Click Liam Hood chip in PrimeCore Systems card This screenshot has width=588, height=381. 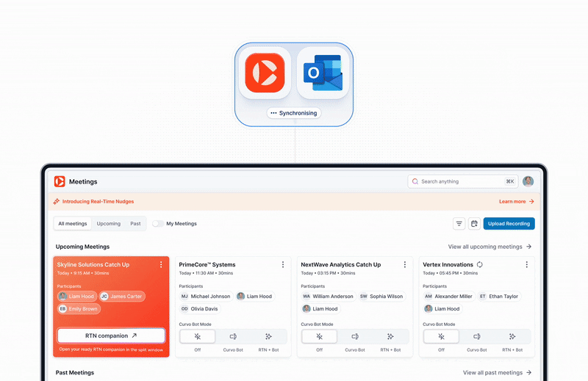tap(255, 297)
